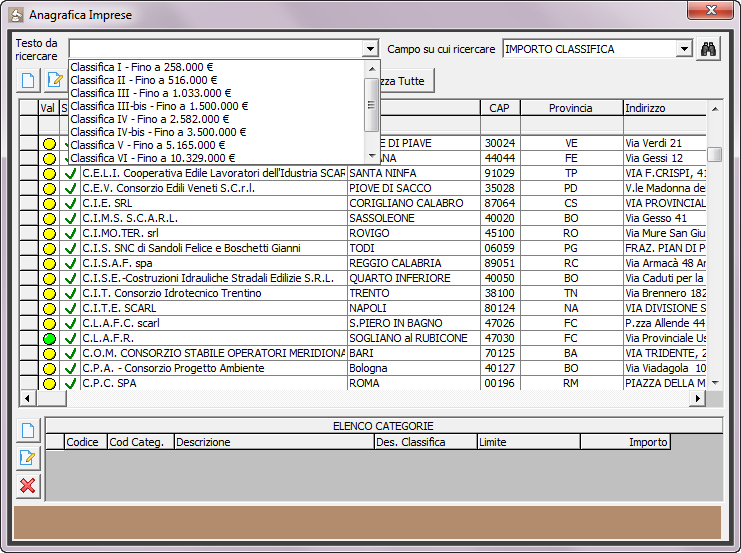The height and width of the screenshot is (553, 741).
Task: Click the Provincia column header
Action: [571, 108]
